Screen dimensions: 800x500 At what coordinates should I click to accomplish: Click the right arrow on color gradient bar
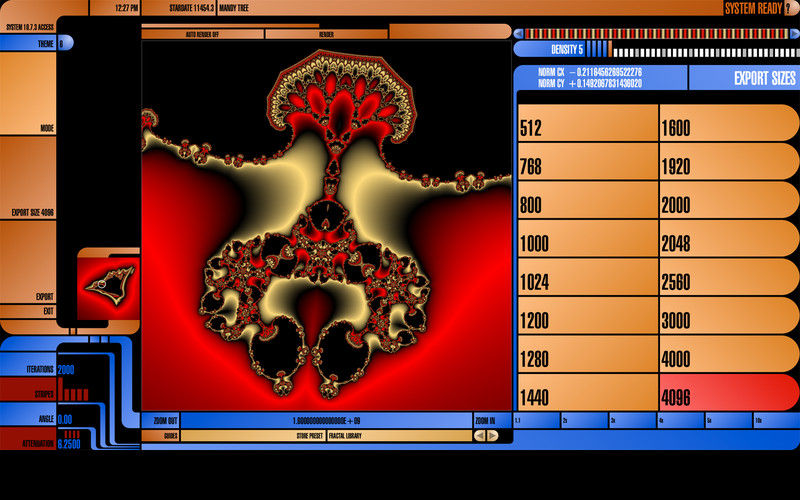791,33
